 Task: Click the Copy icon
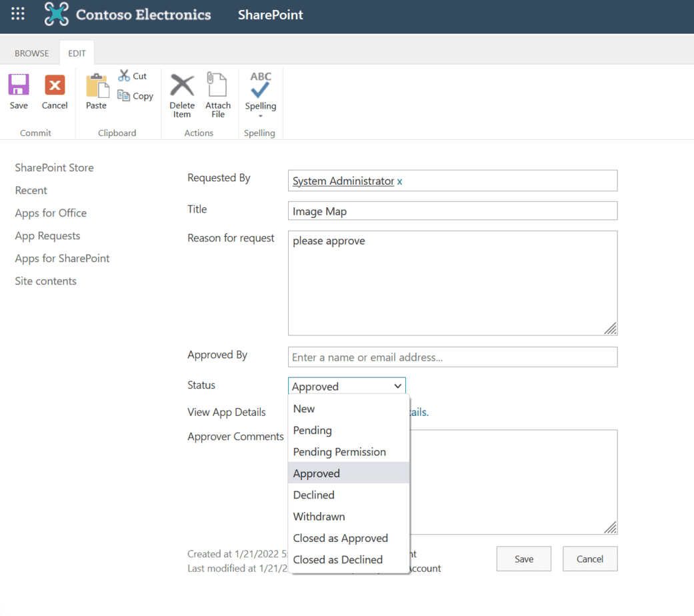point(124,95)
